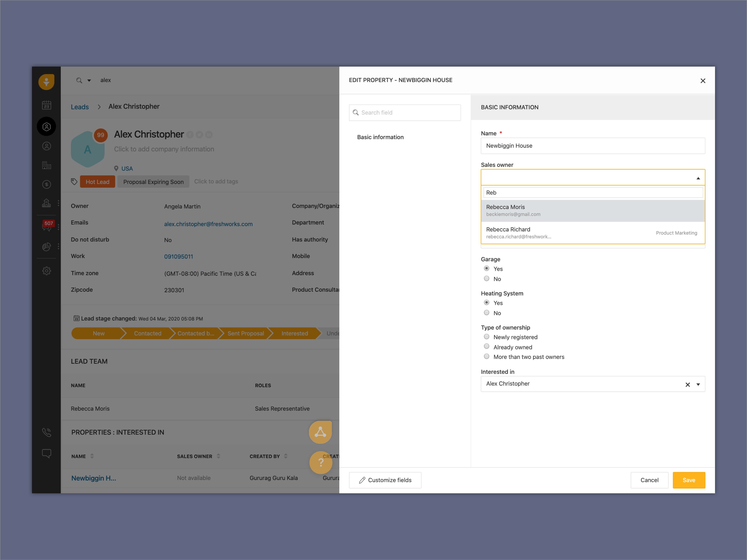
Task: Expand the Interested in dropdown arrow
Action: pos(698,384)
